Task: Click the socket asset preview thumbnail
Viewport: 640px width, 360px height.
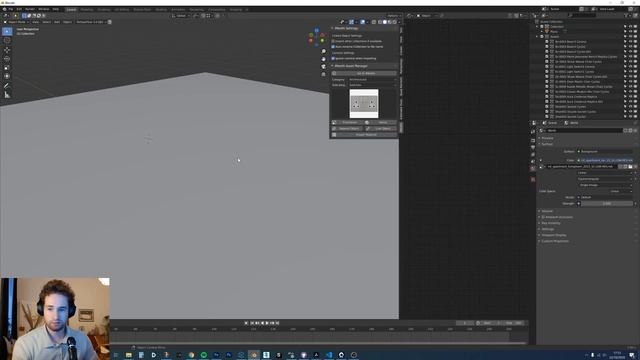Action: click(x=364, y=104)
